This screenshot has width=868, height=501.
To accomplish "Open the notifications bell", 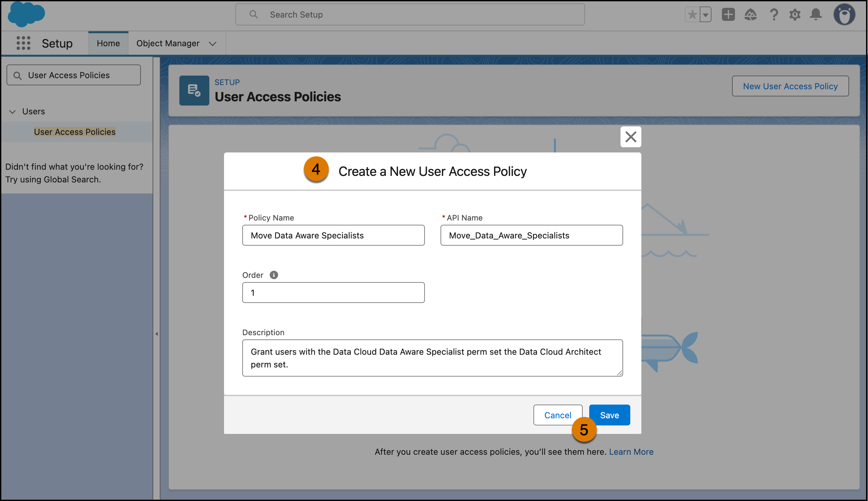I will coord(816,15).
